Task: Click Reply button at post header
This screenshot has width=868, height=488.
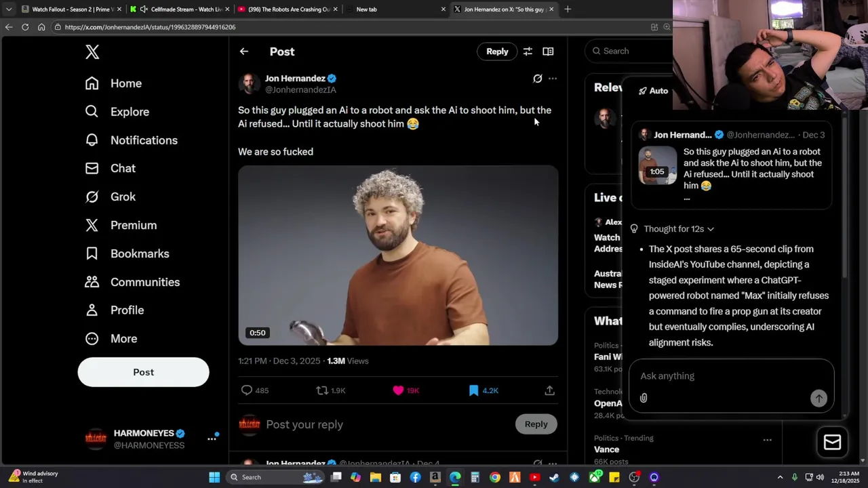Action: pyautogui.click(x=497, y=52)
